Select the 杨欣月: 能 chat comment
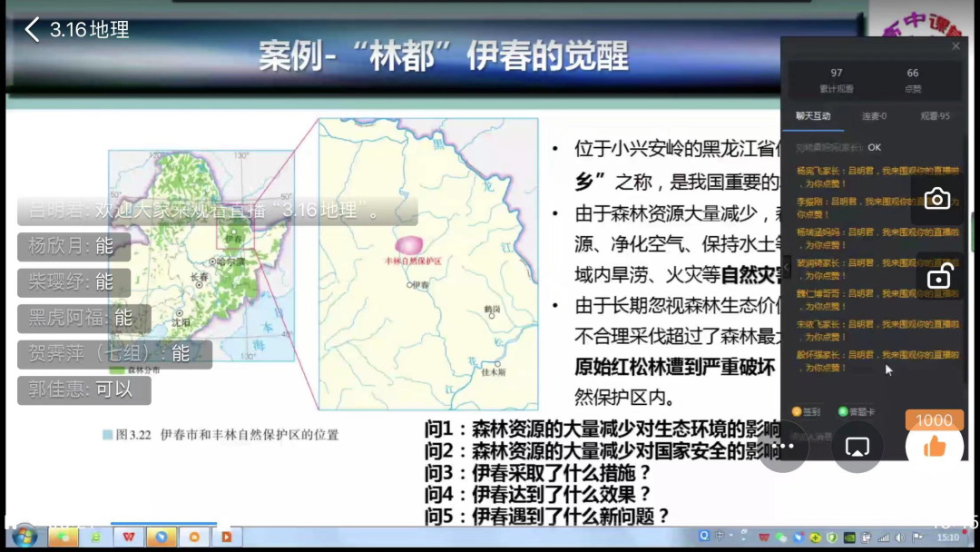This screenshot has height=552, width=980. pos(73,246)
